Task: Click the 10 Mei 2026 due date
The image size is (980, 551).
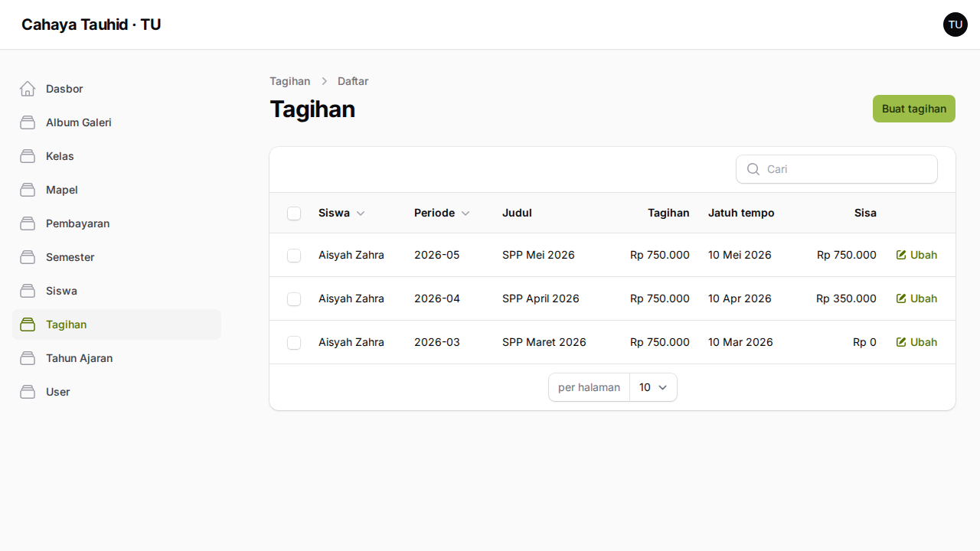Action: 740,255
